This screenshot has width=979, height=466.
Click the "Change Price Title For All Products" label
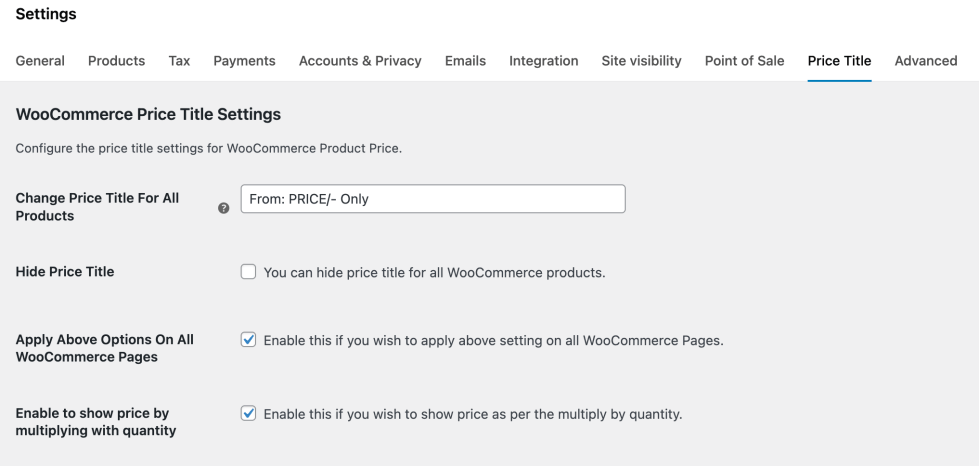tap(97, 207)
